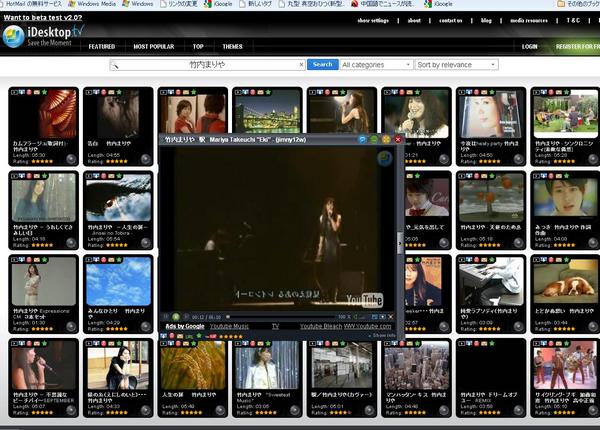Click the X at the end of player controls
600x430 pixels.
point(390,317)
